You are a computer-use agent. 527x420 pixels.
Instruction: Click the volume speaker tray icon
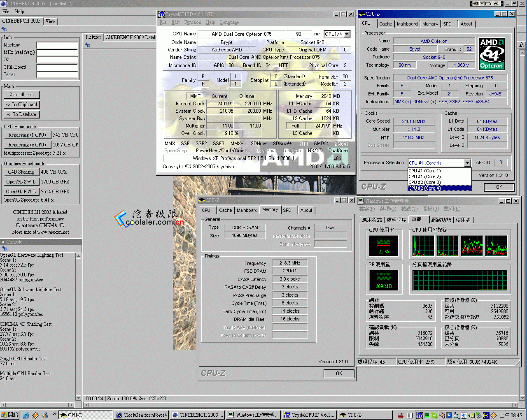click(464, 415)
